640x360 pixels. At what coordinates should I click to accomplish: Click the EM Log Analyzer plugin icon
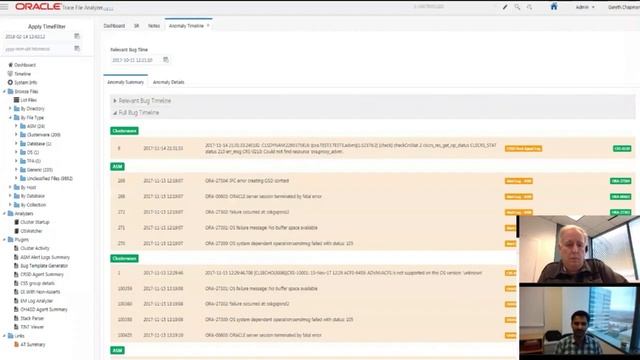click(x=16, y=301)
